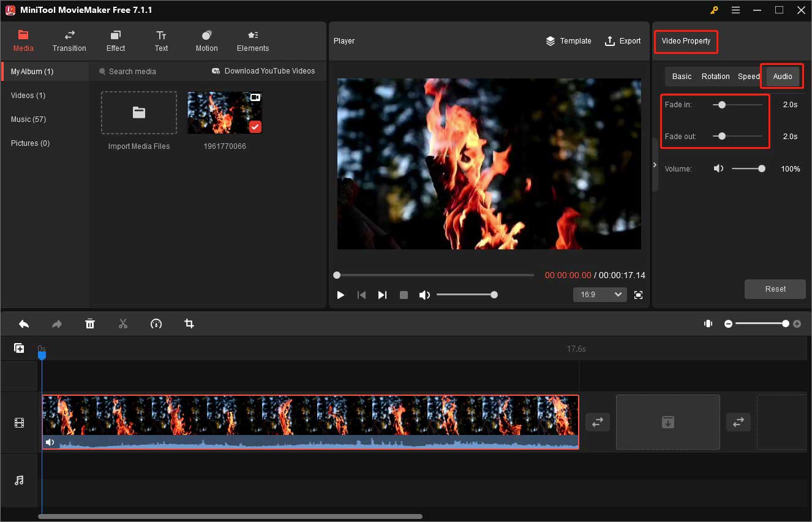Open the Motion tab

206,41
